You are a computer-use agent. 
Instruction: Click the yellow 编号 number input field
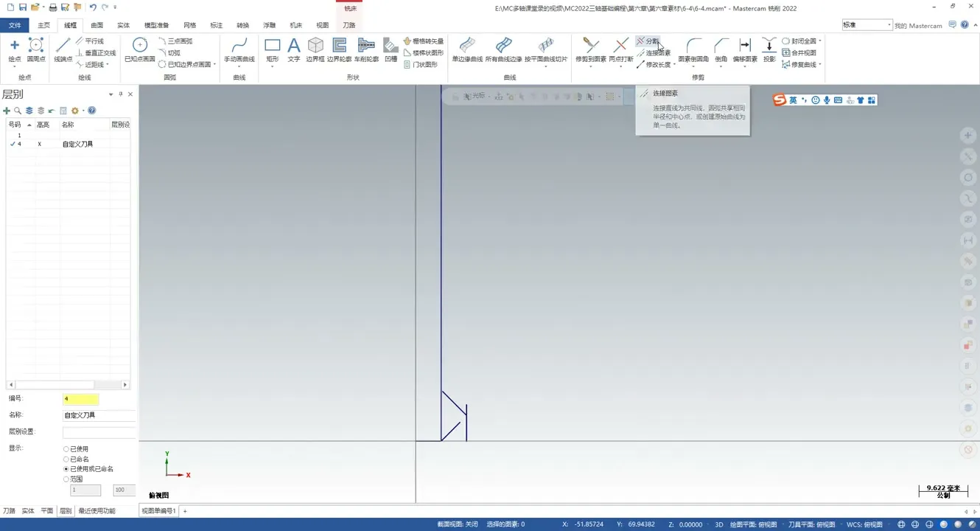pyautogui.click(x=80, y=399)
